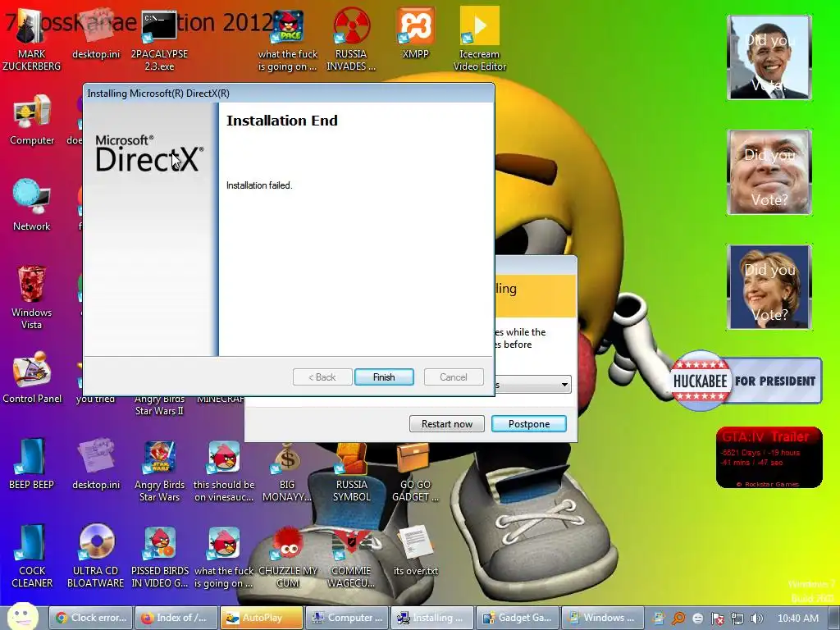Switch to Clock error Chrome taskbar item

[90, 618]
